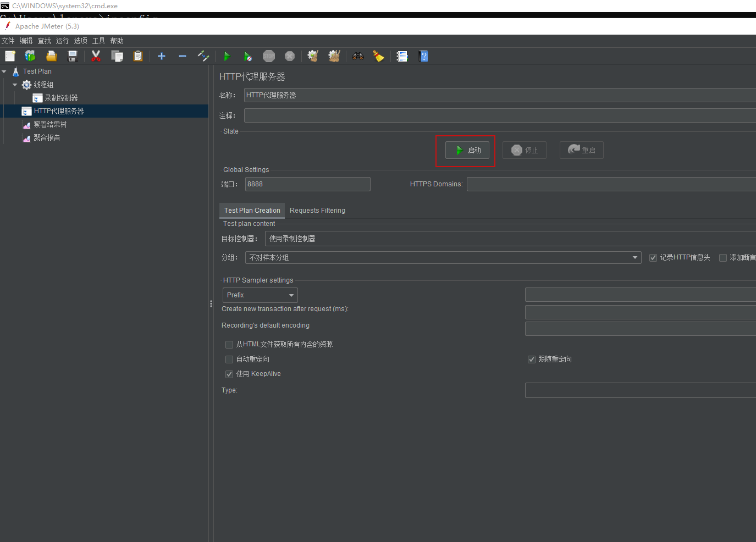Select 聚合报告 in the tree
756x542 pixels.
(x=47, y=137)
